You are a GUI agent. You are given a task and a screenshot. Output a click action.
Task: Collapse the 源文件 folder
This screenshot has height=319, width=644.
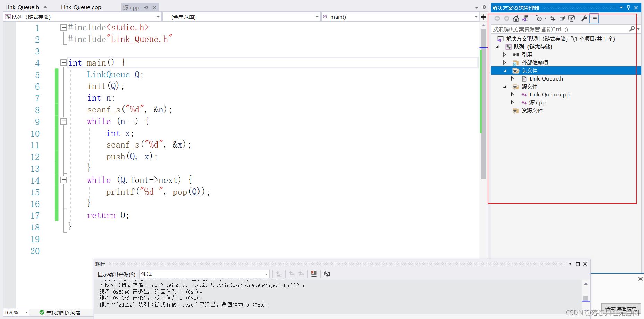pos(505,86)
